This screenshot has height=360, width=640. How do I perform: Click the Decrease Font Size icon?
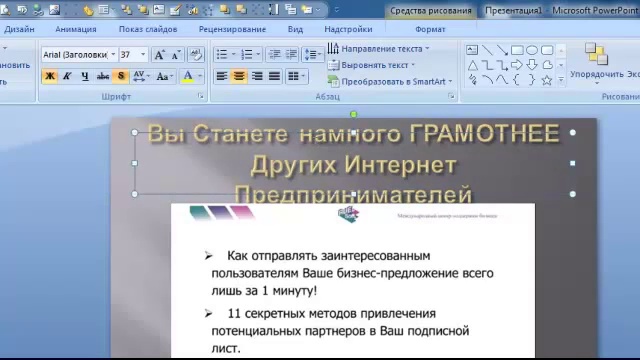(176, 55)
